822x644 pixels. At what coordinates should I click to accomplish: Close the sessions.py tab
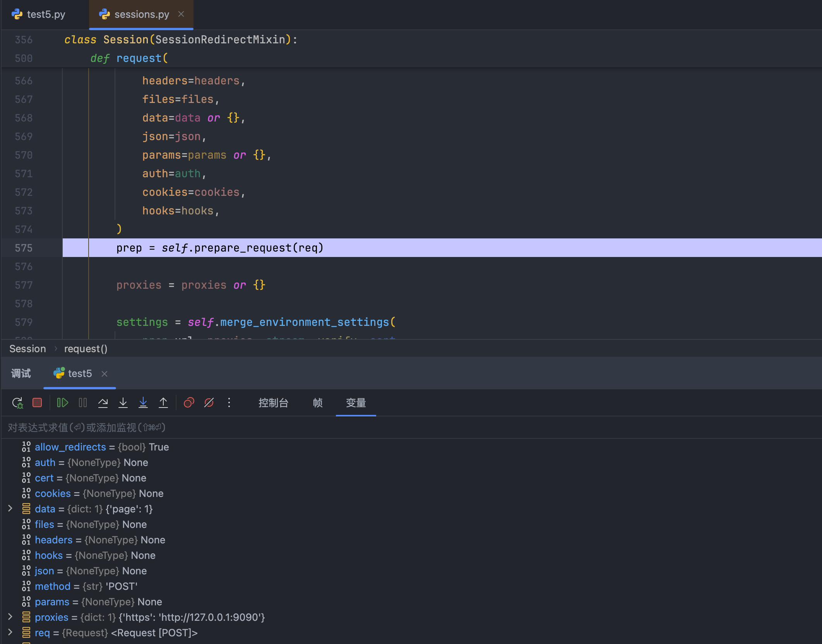181,14
